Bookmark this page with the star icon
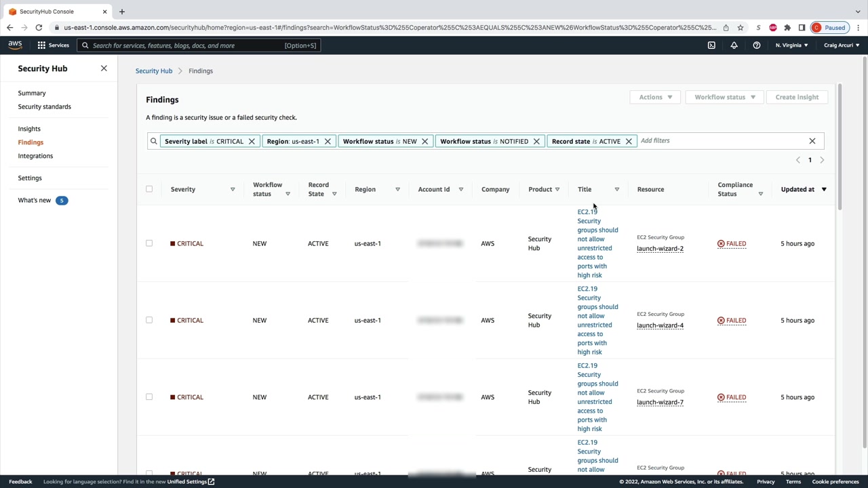868x488 pixels. pos(741,28)
